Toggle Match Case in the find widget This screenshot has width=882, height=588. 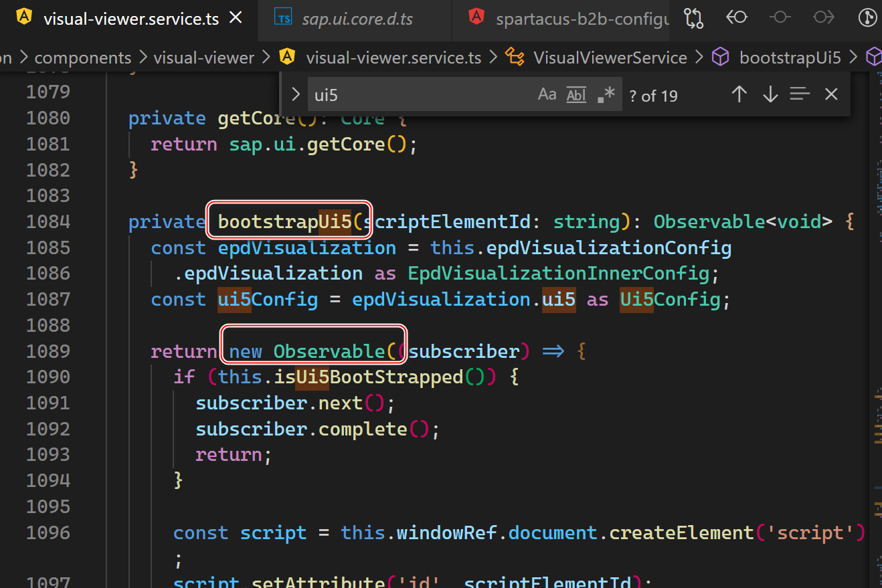[x=547, y=94]
